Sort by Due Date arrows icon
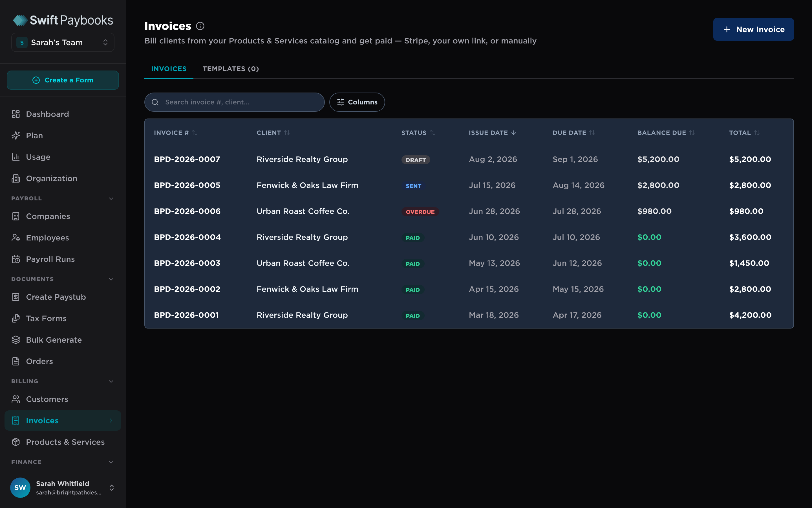Image resolution: width=812 pixels, height=508 pixels. pyautogui.click(x=592, y=133)
